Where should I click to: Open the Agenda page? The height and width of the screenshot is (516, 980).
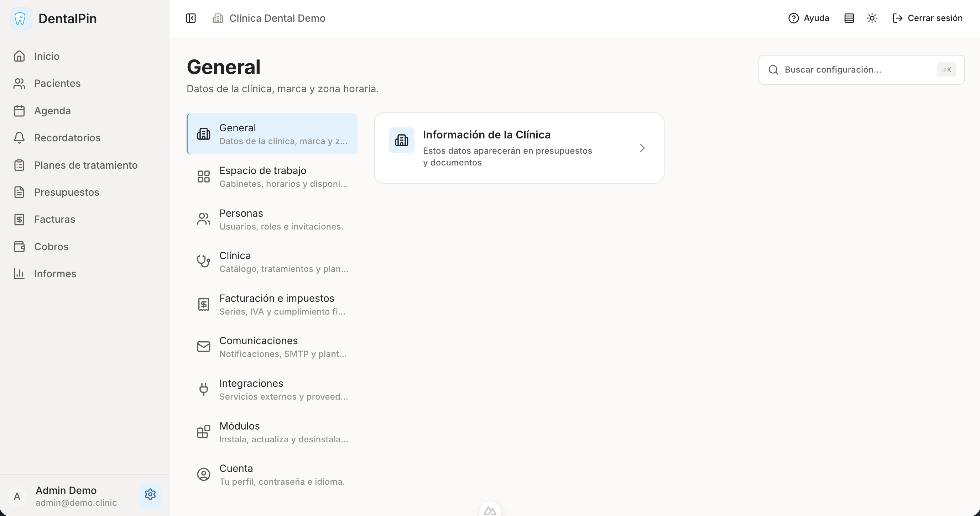pyautogui.click(x=84, y=111)
